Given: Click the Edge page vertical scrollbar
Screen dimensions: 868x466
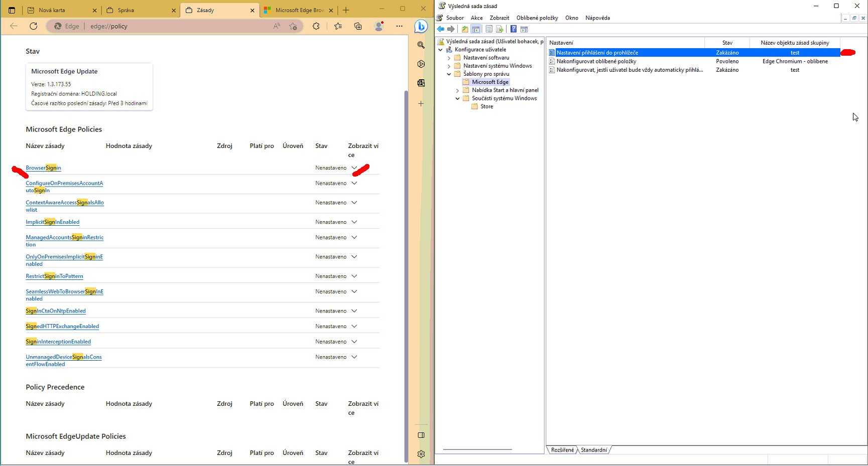Looking at the screenshot, I should point(406,276).
